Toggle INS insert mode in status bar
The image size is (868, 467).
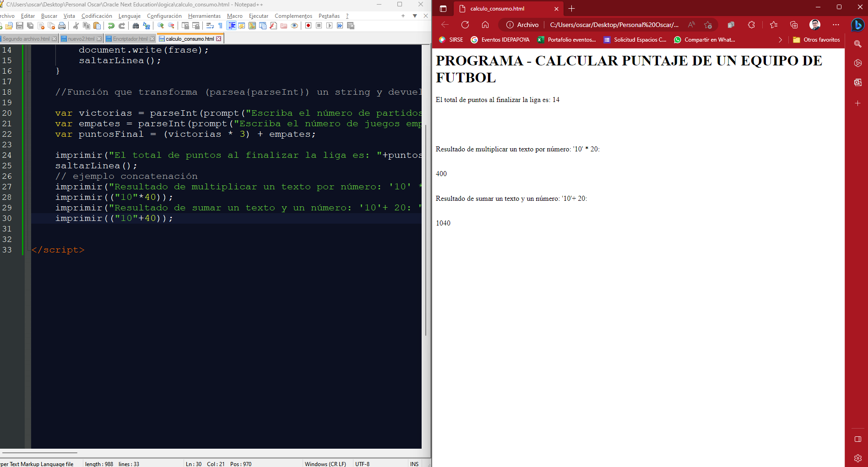click(x=414, y=464)
